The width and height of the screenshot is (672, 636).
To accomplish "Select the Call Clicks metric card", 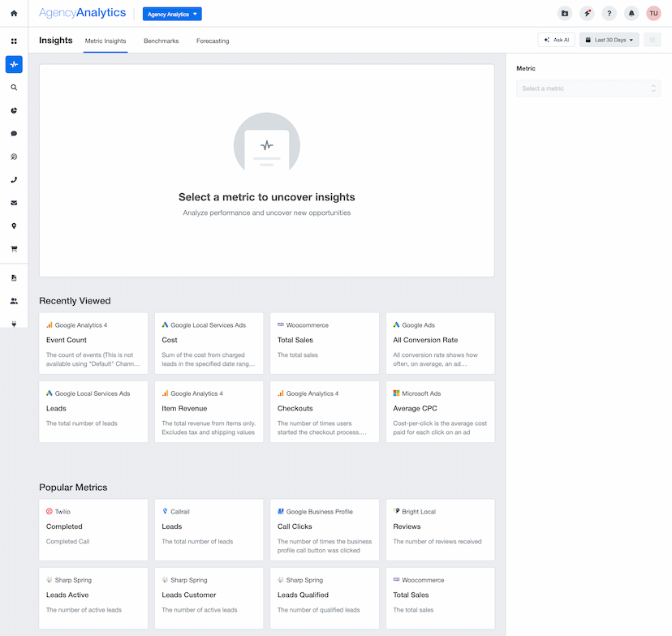I will [325, 530].
